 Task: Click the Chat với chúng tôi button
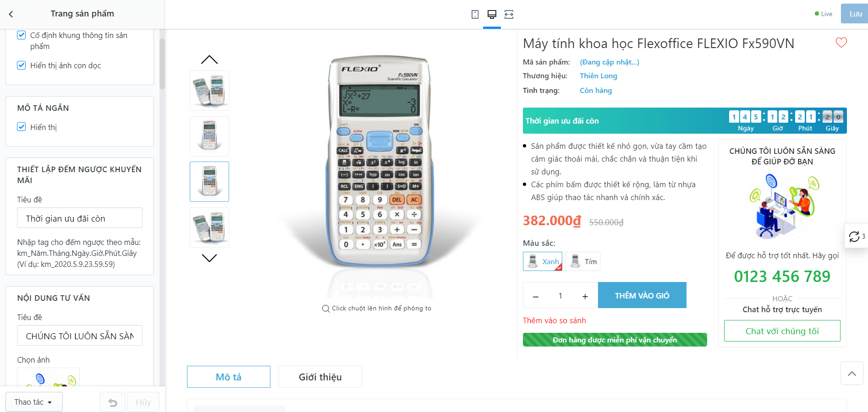tap(782, 331)
